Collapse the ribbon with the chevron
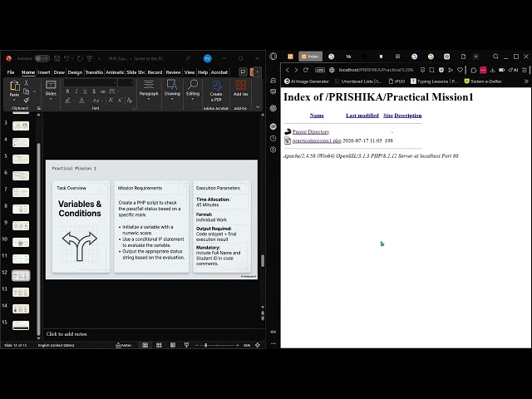532x399 pixels. click(x=258, y=107)
